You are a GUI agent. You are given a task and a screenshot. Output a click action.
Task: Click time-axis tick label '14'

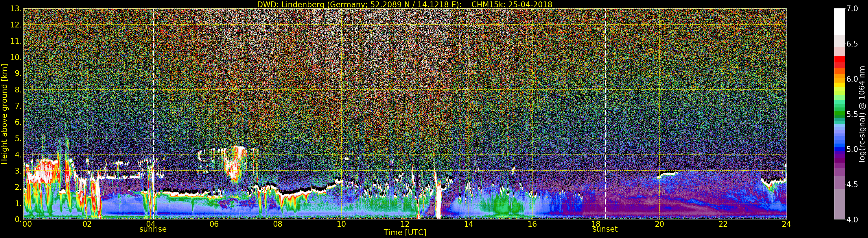[x=468, y=224]
